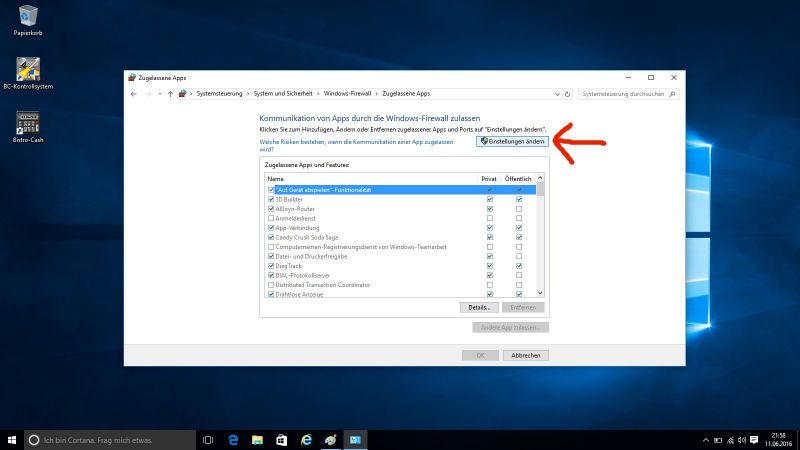
Task: Select the Computernamen-Registrierungsdienst row
Action: tap(401, 247)
